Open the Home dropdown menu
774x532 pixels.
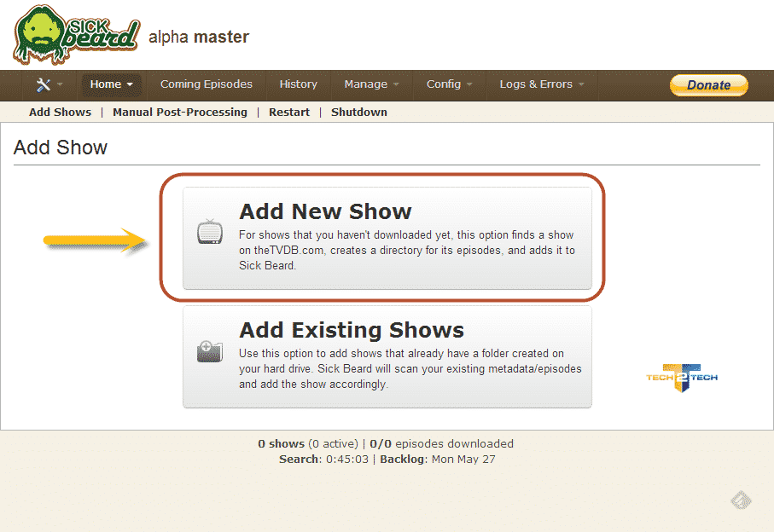pyautogui.click(x=111, y=84)
